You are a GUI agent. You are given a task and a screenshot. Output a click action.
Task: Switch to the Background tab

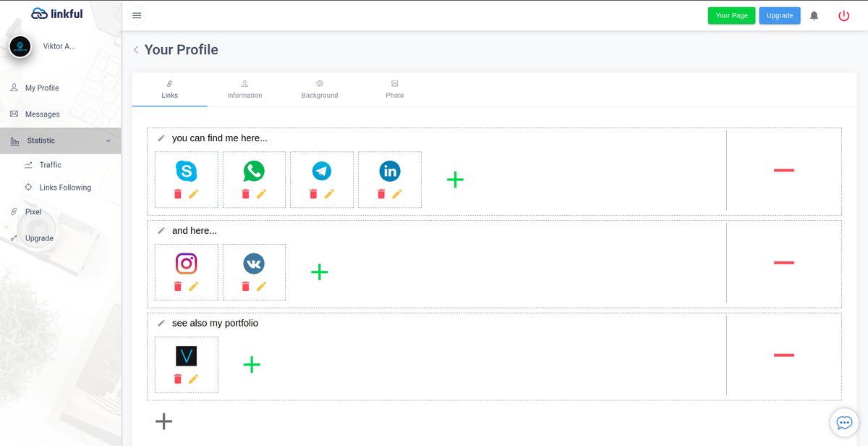(320, 90)
